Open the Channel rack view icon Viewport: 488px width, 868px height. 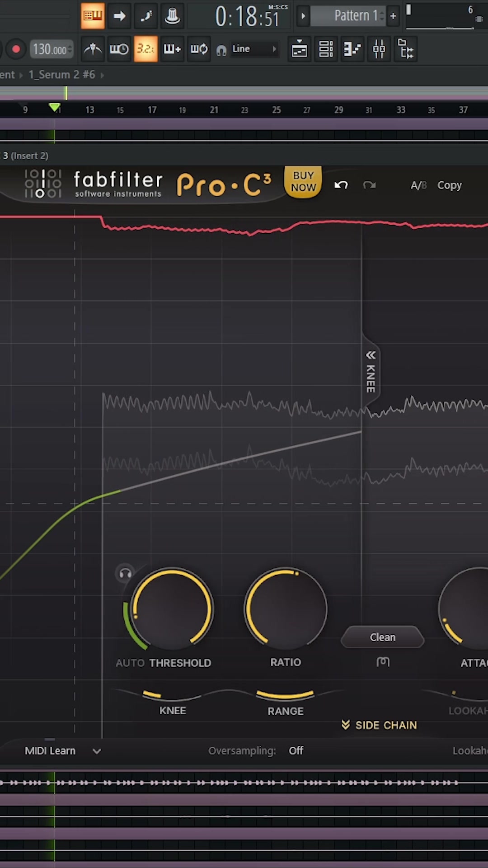[x=326, y=49]
